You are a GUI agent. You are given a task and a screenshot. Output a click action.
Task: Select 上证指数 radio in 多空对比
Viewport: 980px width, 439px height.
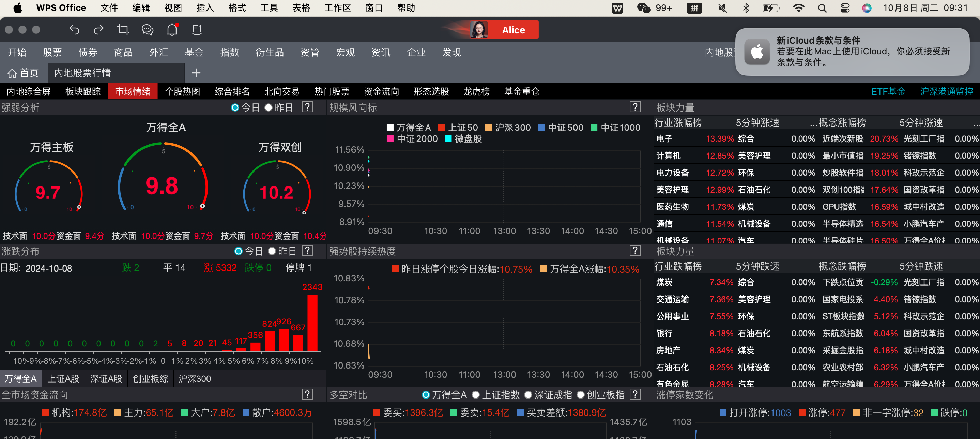[x=476, y=395]
